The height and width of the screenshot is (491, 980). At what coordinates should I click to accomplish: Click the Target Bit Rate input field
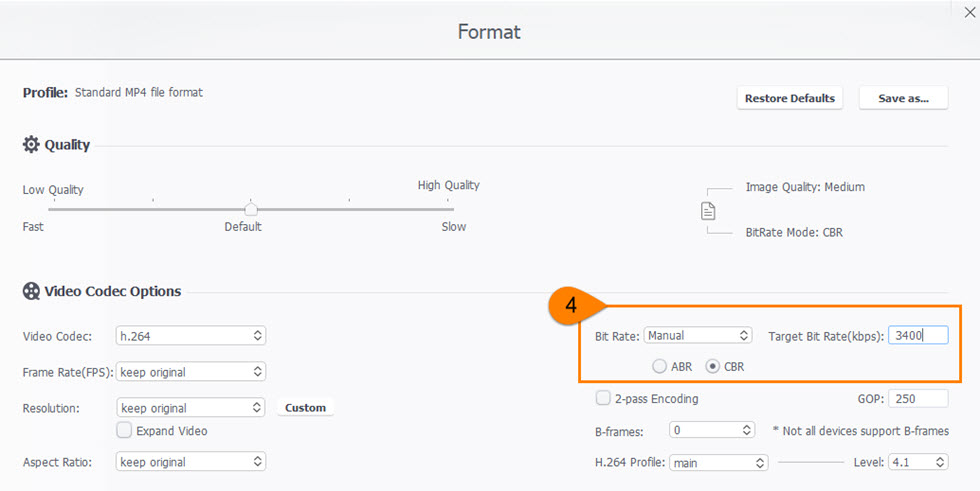(917, 336)
